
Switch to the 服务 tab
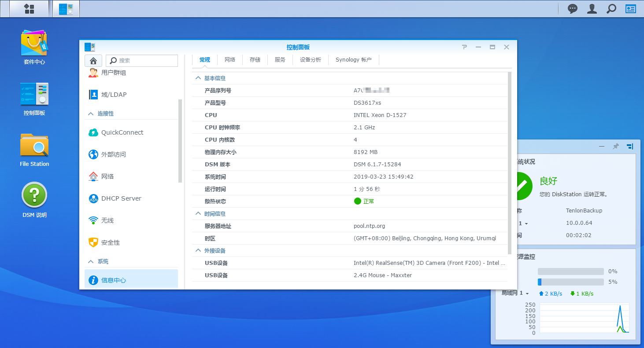[280, 60]
